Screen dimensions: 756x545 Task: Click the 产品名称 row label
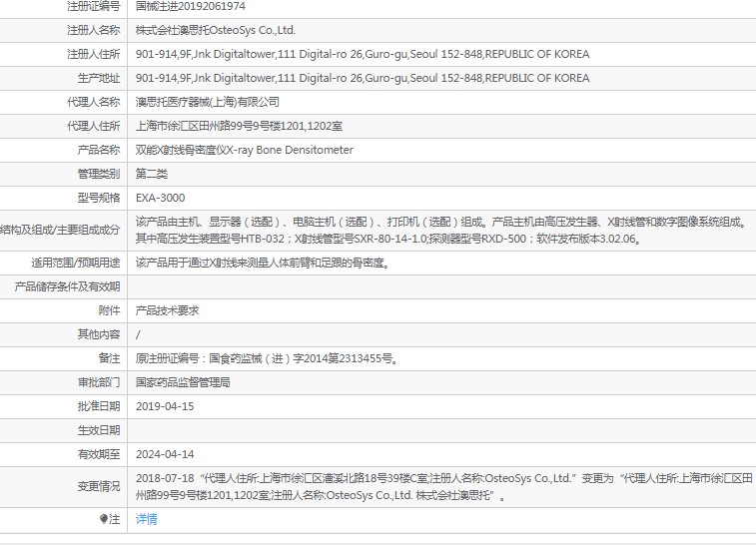[x=98, y=150]
